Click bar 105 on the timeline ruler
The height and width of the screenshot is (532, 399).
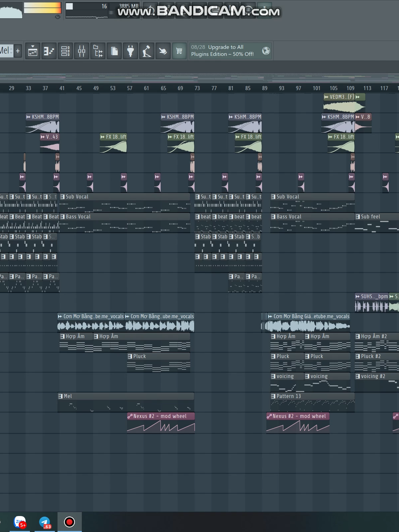pos(333,88)
